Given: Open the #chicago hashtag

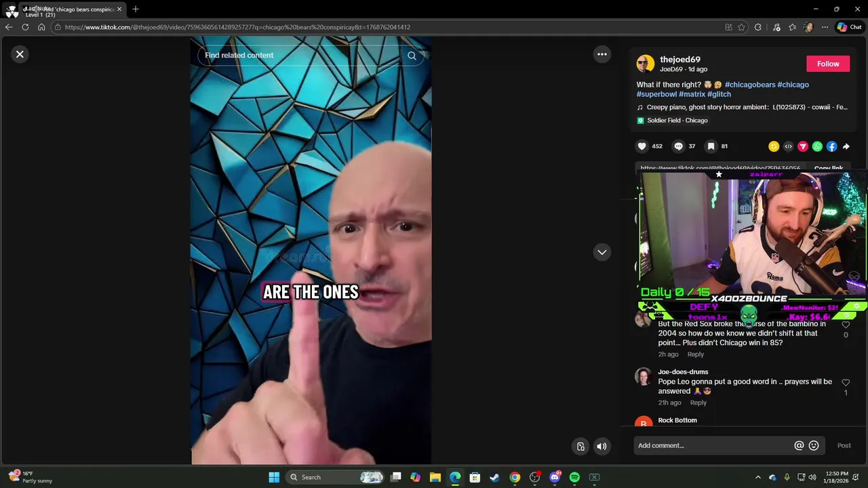Looking at the screenshot, I should 793,85.
